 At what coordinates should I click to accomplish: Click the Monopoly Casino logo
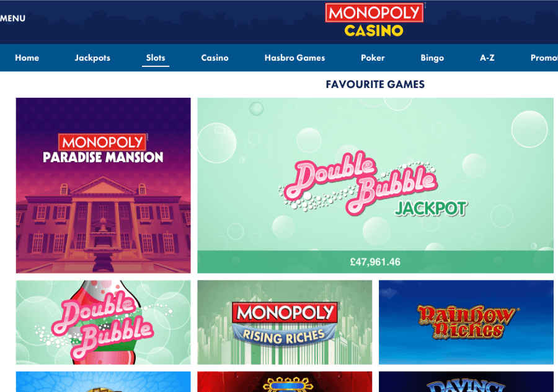pos(374,20)
